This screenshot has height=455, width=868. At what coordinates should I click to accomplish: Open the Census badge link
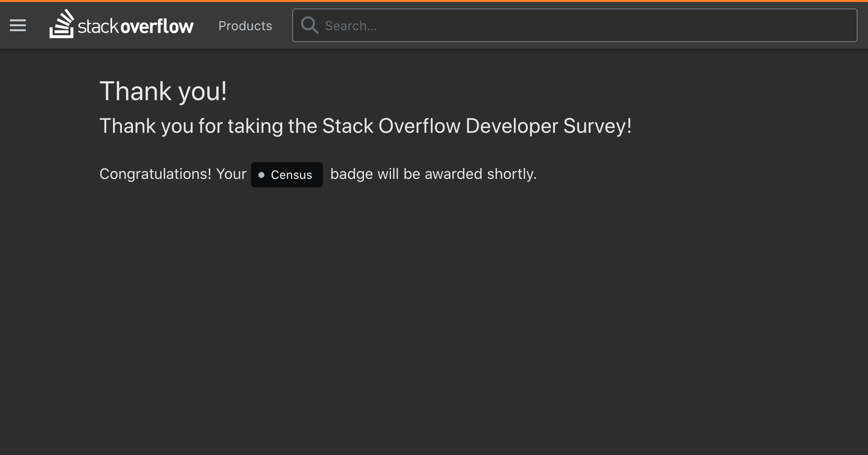287,175
